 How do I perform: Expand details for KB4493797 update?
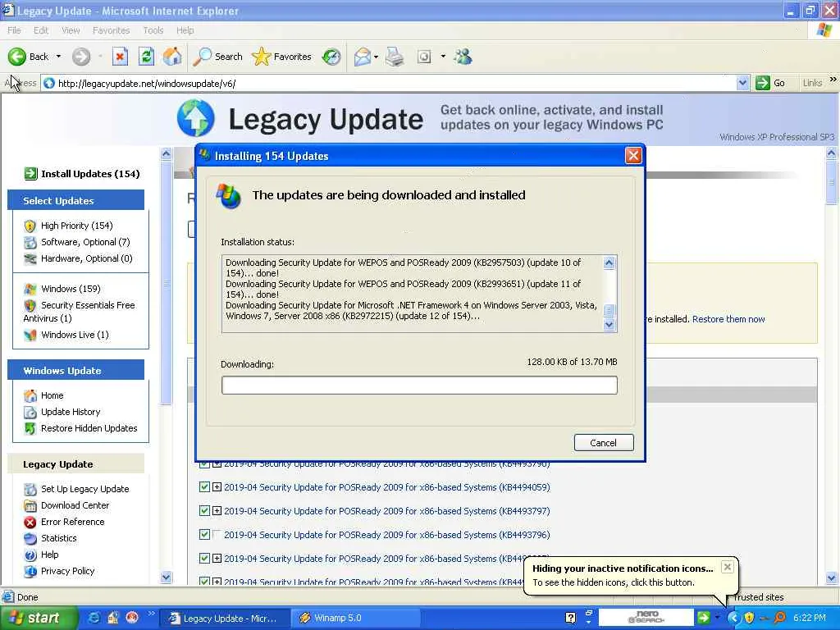click(217, 510)
